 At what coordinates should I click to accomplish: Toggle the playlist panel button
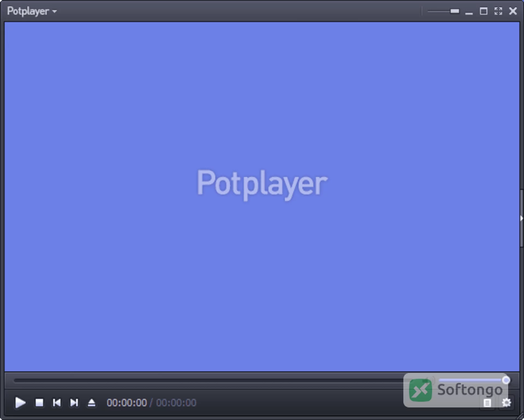(x=487, y=403)
